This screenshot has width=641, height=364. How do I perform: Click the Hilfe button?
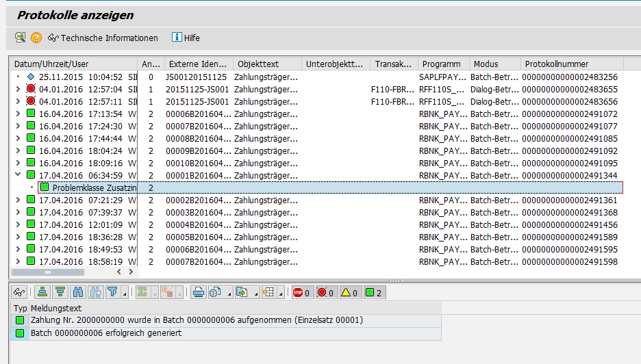point(186,38)
